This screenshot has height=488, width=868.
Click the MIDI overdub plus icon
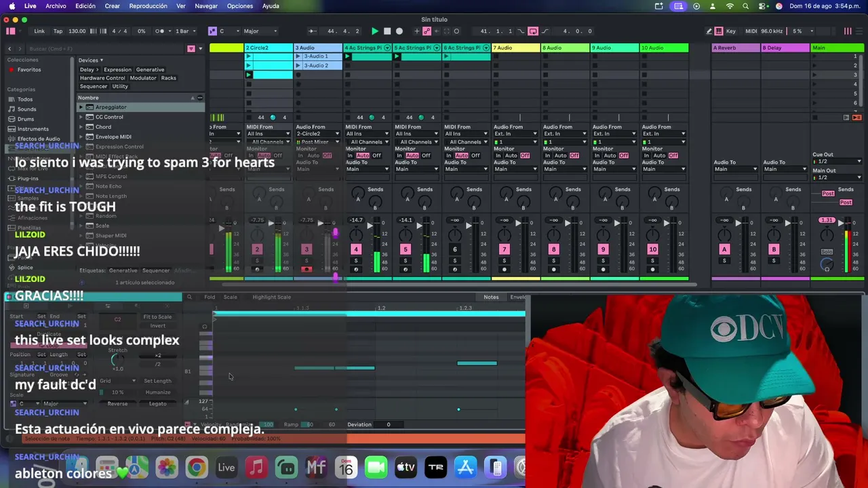click(x=417, y=31)
